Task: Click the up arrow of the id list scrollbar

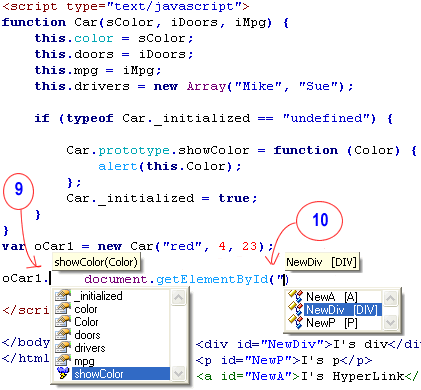Action: pyautogui.click(x=390, y=298)
